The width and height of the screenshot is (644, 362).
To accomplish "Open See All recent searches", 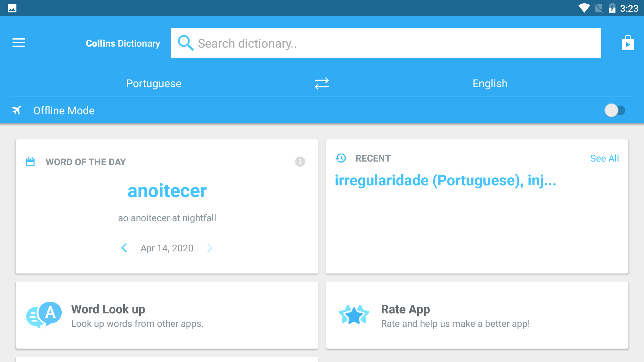I will pyautogui.click(x=604, y=158).
